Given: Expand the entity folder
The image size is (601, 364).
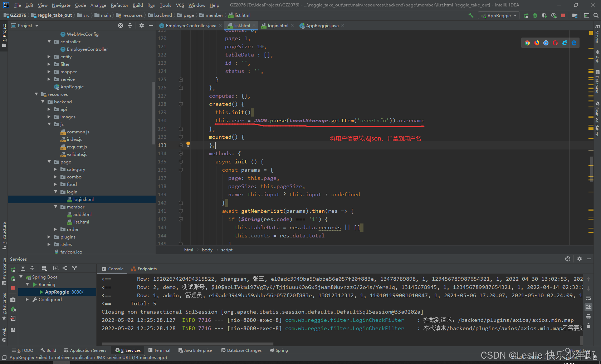Looking at the screenshot, I should [x=49, y=56].
